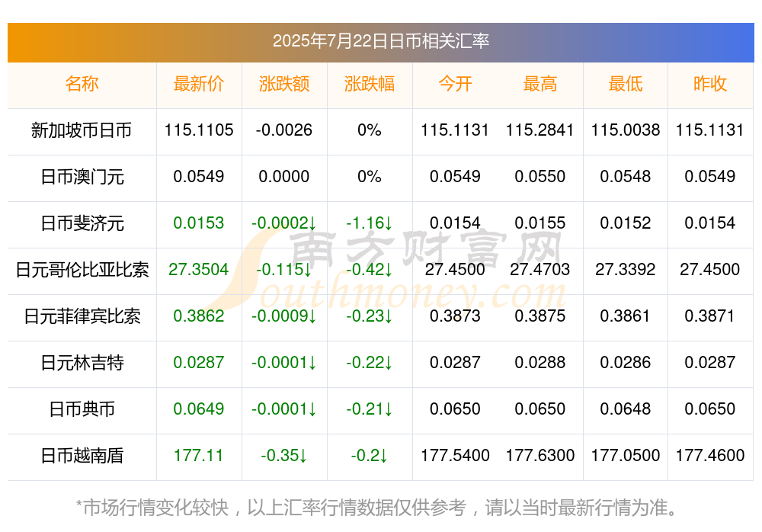Select green latest price 0.0153

point(199,223)
